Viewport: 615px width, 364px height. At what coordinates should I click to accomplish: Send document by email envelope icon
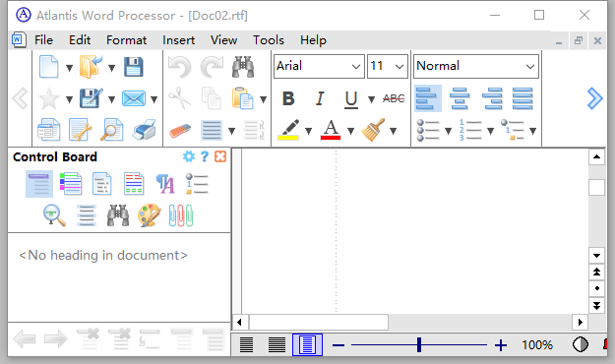coord(134,98)
